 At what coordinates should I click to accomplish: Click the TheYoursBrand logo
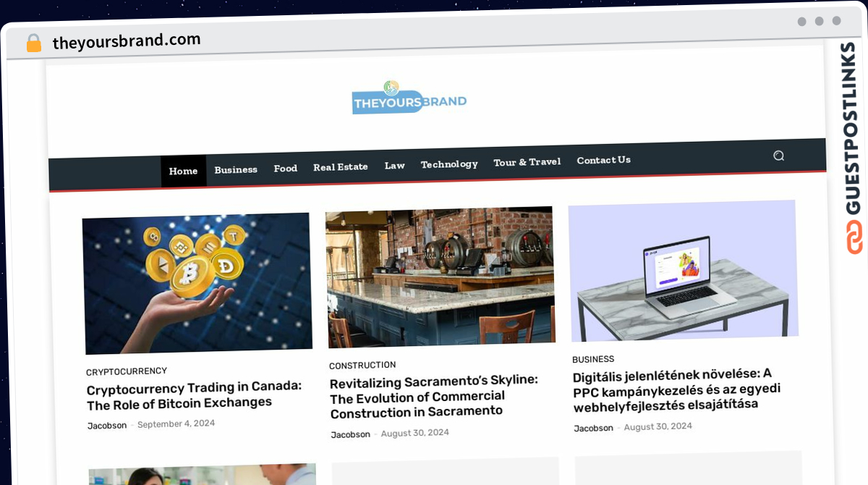click(409, 98)
